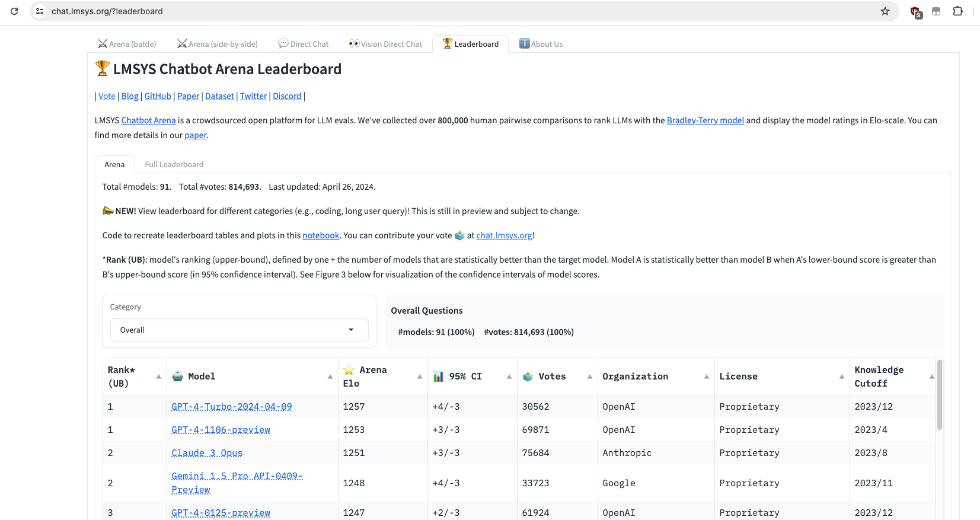Open the site information icon in the address bar
980x520 pixels.
[x=40, y=11]
